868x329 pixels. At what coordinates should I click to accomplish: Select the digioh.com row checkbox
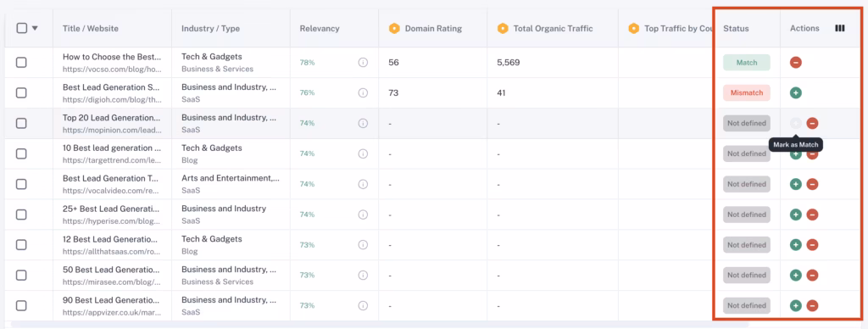[x=21, y=93]
